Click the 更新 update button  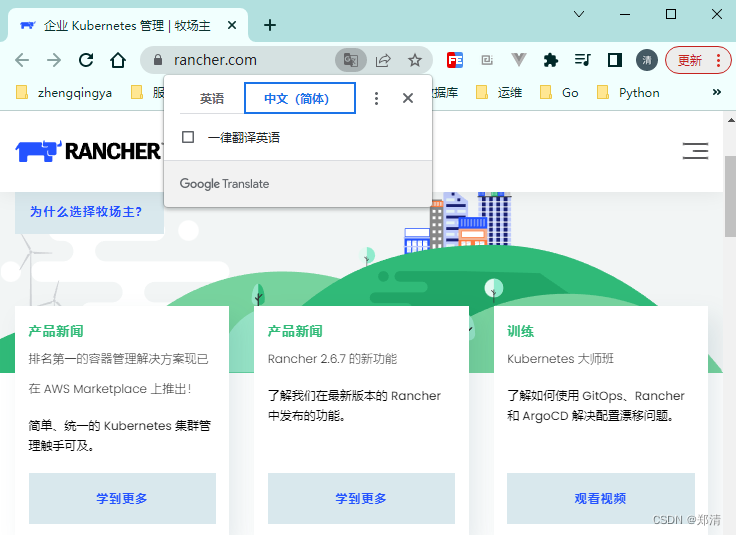[x=698, y=60]
